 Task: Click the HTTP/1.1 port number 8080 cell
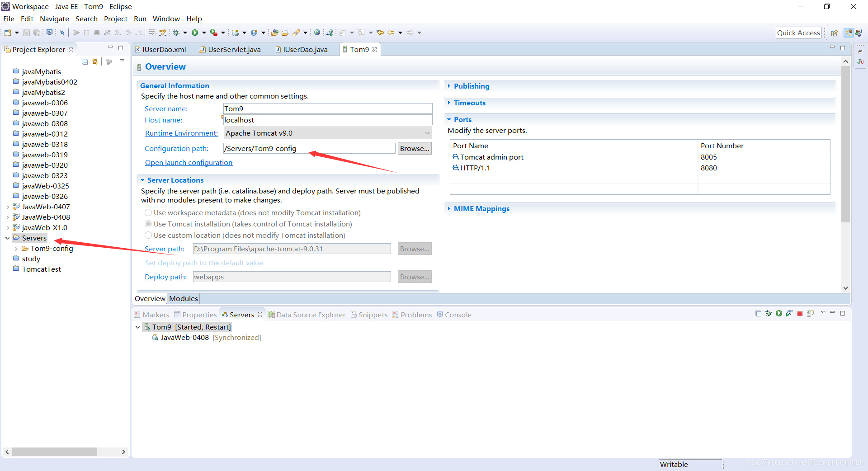(x=764, y=168)
